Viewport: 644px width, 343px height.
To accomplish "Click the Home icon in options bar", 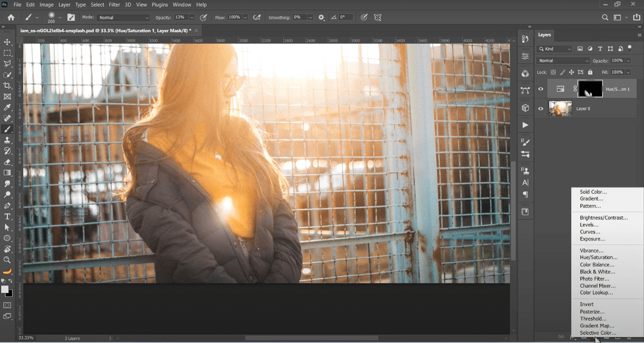I will pyautogui.click(x=11, y=17).
